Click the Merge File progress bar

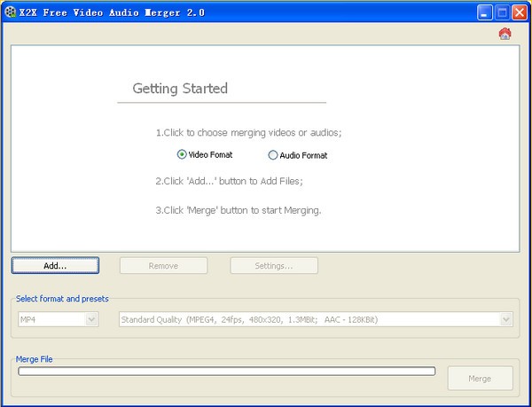(227, 371)
